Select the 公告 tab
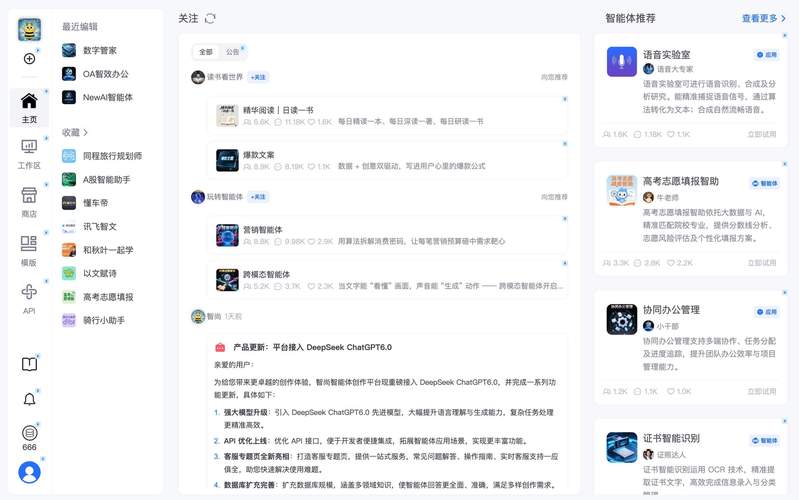This screenshot has height=500, width=799. click(x=233, y=52)
